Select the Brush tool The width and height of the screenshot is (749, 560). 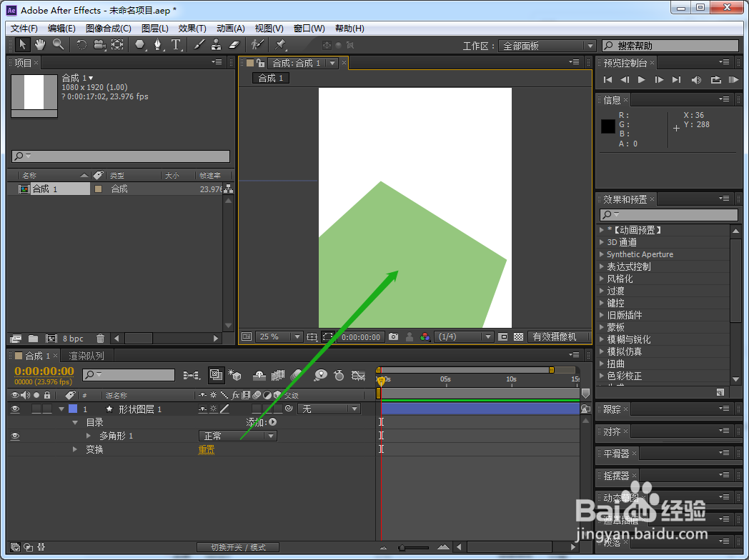pyautogui.click(x=199, y=45)
